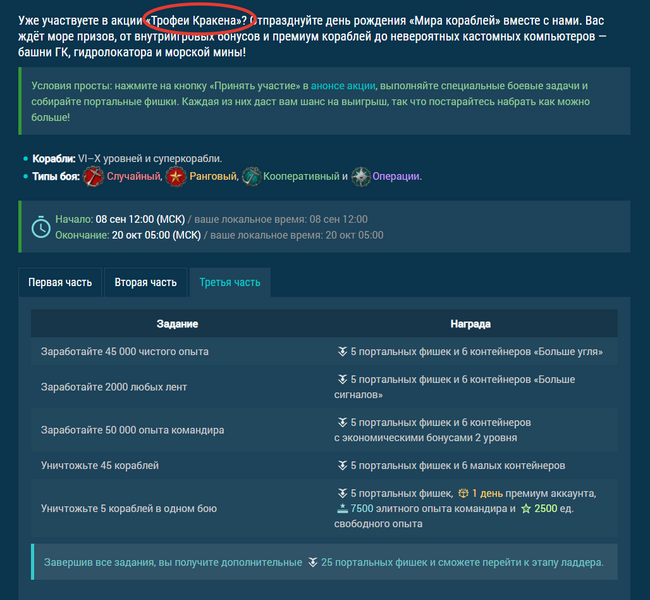Click the Cooperative battle type icon
Viewport: 650px width, 600px height.
[x=253, y=176]
